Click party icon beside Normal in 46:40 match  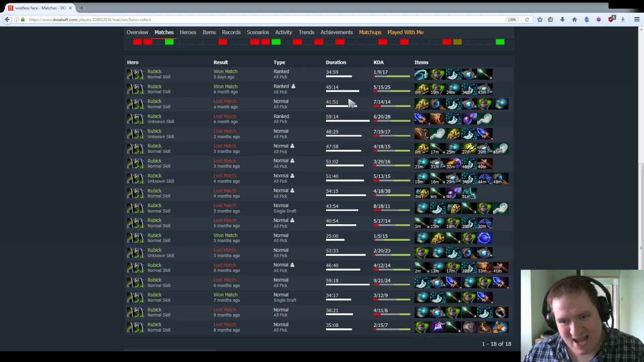click(x=292, y=265)
